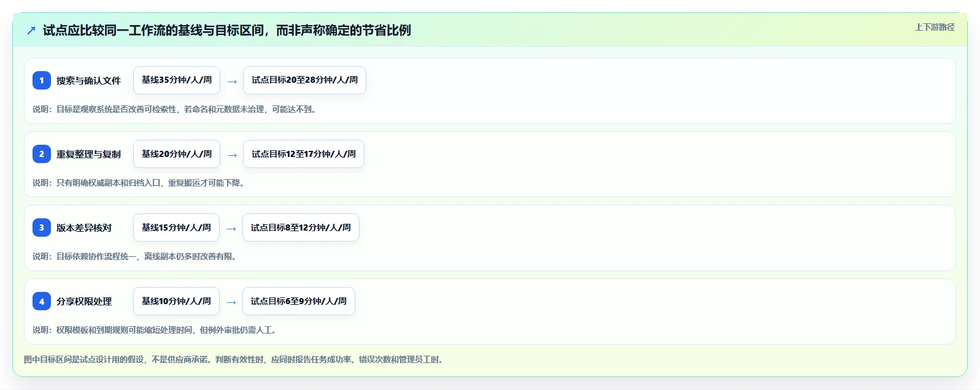Viewport: 980px width, 390px height.
Task: Click the 基线10分钟/人/周 chip
Action: coord(176,301)
